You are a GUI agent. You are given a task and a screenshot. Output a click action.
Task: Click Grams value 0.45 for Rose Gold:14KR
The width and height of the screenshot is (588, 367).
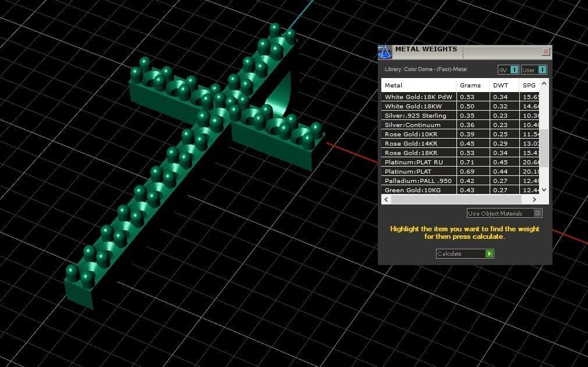point(467,143)
